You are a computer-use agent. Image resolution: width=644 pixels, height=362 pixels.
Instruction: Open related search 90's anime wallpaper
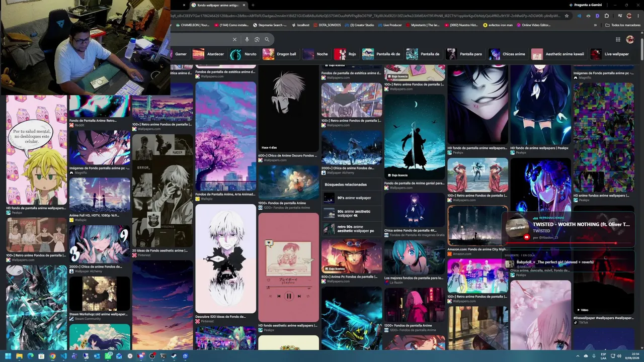click(352, 198)
